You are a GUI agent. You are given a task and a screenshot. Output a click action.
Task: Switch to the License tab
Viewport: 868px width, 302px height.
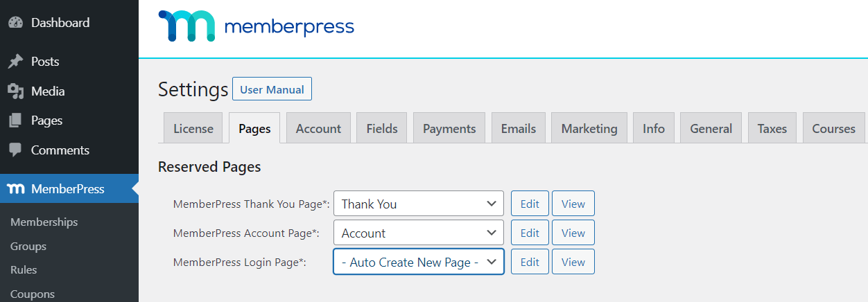(x=193, y=128)
